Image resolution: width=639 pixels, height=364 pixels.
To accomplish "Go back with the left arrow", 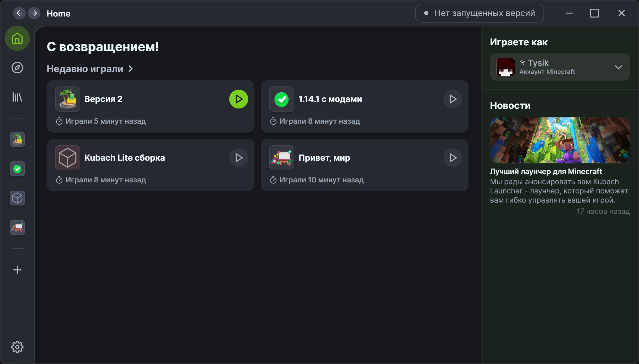I will (19, 13).
